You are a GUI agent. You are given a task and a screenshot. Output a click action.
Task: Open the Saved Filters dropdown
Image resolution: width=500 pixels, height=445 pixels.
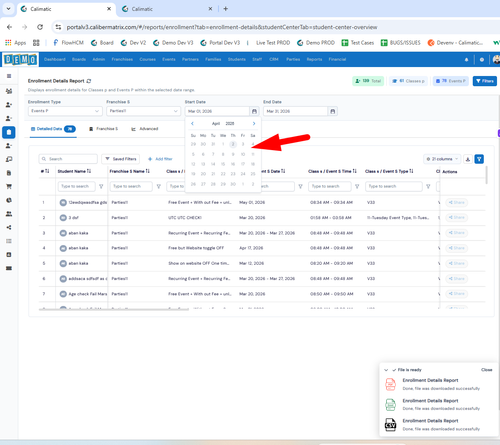[x=121, y=159]
